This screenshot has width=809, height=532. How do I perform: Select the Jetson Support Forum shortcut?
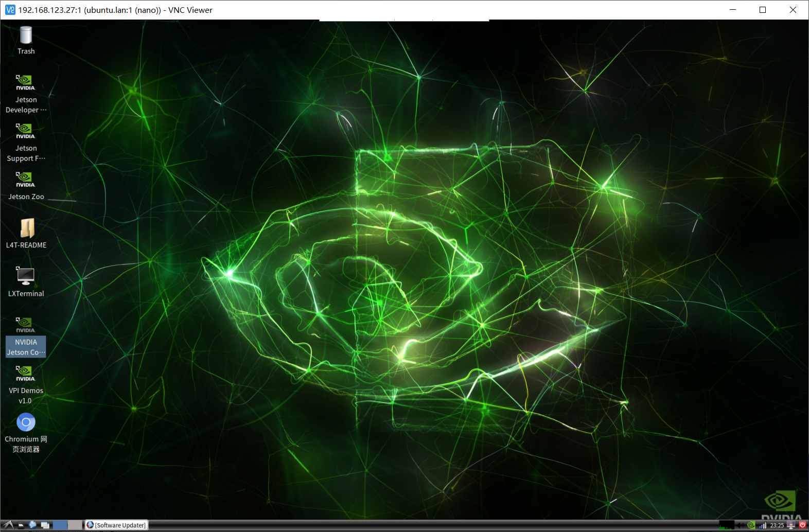coord(26,143)
